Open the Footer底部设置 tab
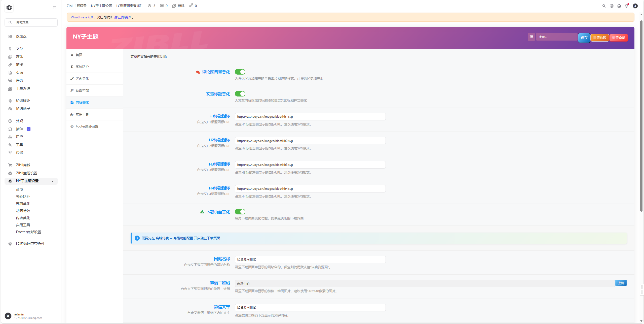 coord(87,126)
